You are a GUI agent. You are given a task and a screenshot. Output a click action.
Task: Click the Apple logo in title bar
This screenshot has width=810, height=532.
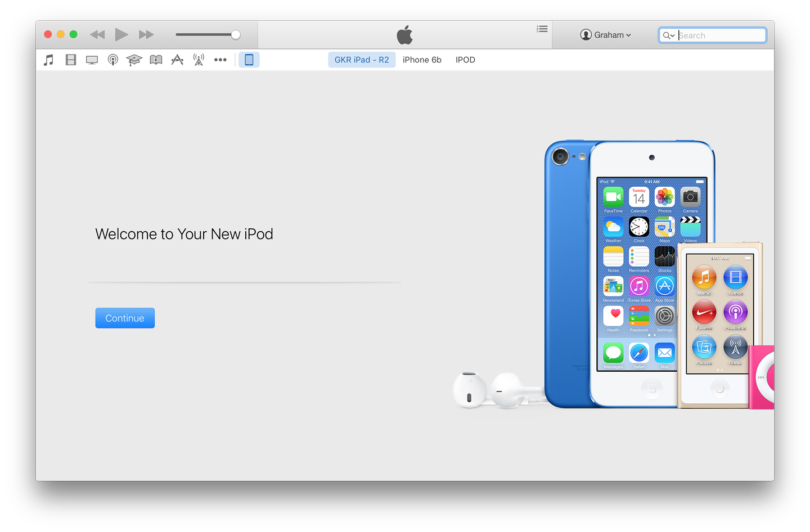(x=404, y=35)
